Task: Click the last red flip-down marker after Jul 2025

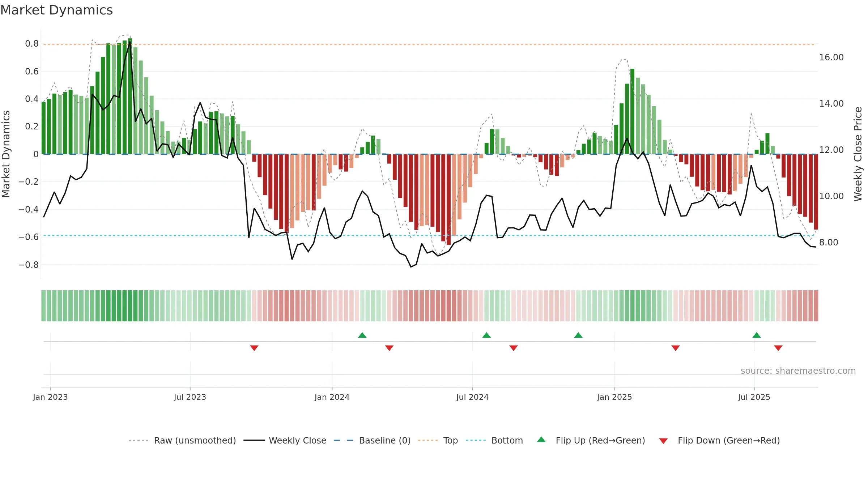Action: [778, 348]
